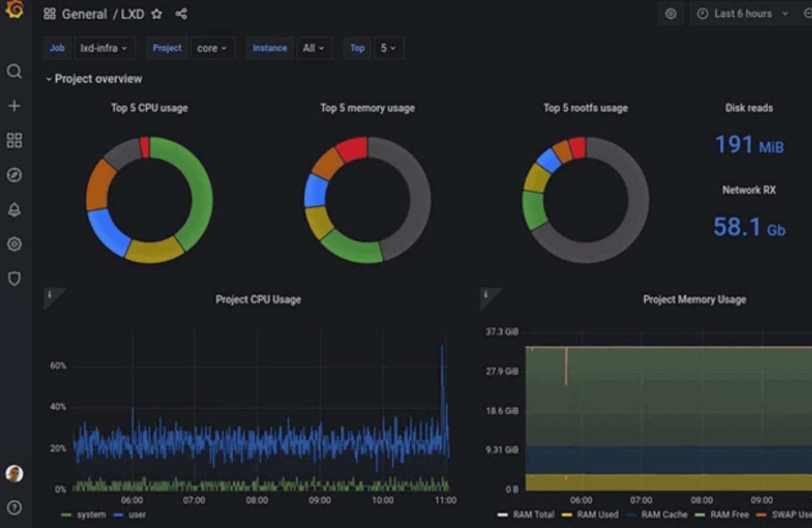Open Server Admin shield icon
This screenshot has width=812, height=528.
(14, 278)
